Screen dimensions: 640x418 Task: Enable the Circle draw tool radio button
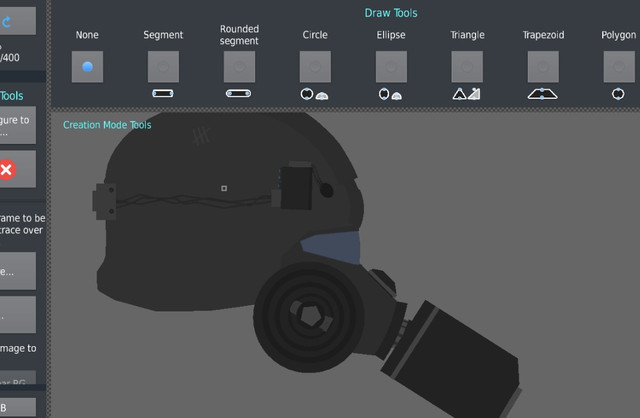315,67
